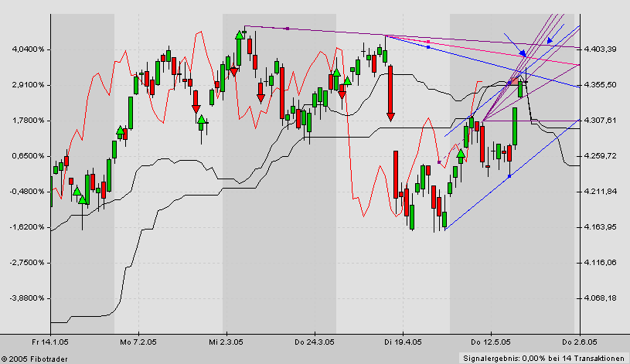Viewport: 630px width, 364px height.
Task: Click the 4.163,95 price label
Action: (601, 227)
